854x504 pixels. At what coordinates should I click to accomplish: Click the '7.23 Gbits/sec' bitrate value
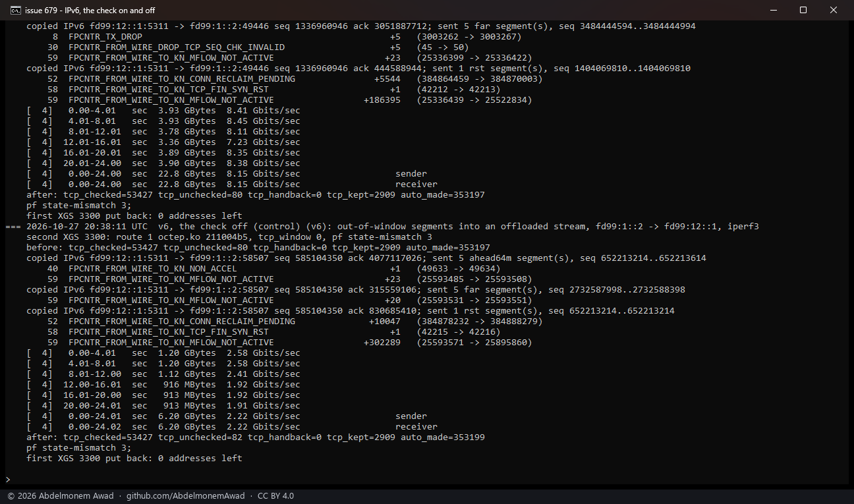click(x=264, y=142)
